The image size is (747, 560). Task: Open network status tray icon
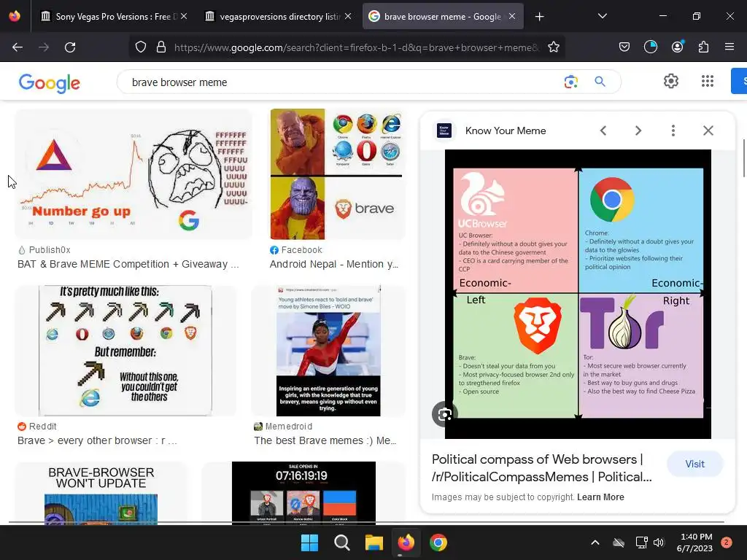(641, 542)
